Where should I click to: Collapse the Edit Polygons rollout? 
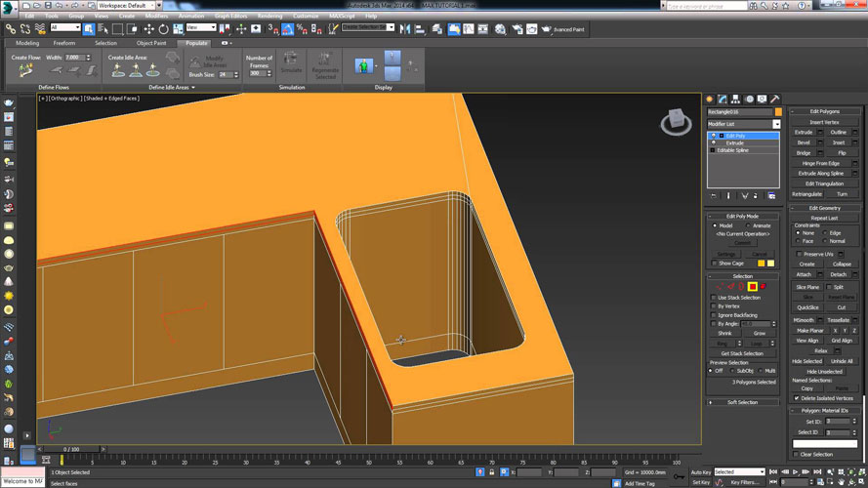[x=825, y=111]
